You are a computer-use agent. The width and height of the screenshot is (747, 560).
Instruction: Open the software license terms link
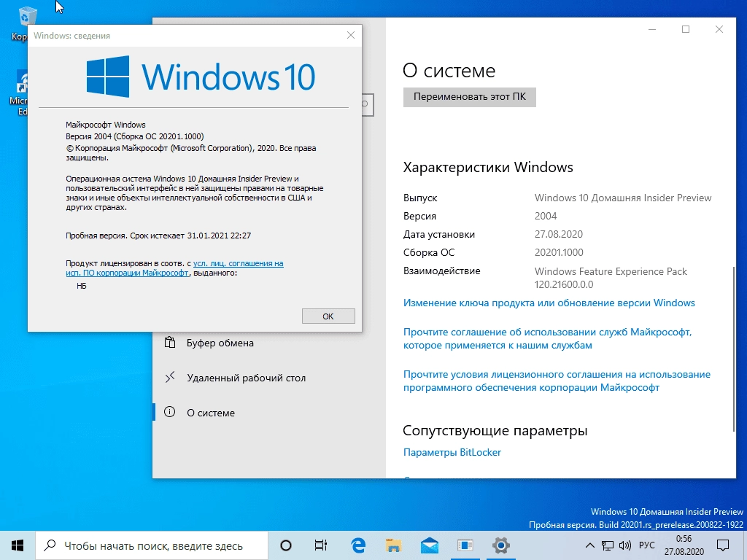point(557,381)
